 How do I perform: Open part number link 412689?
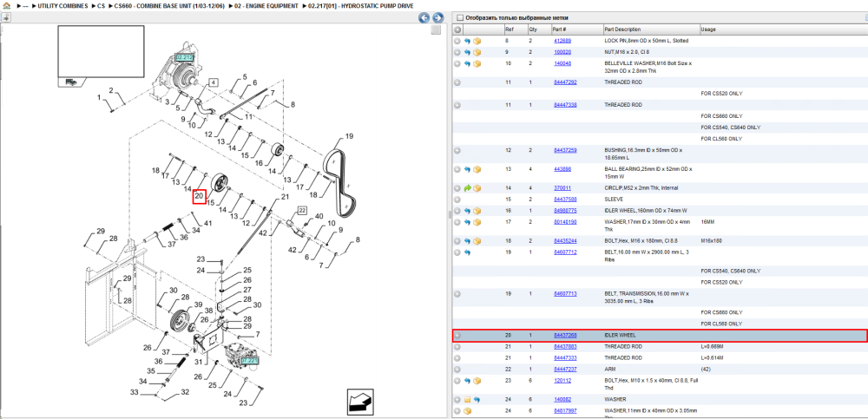point(562,41)
